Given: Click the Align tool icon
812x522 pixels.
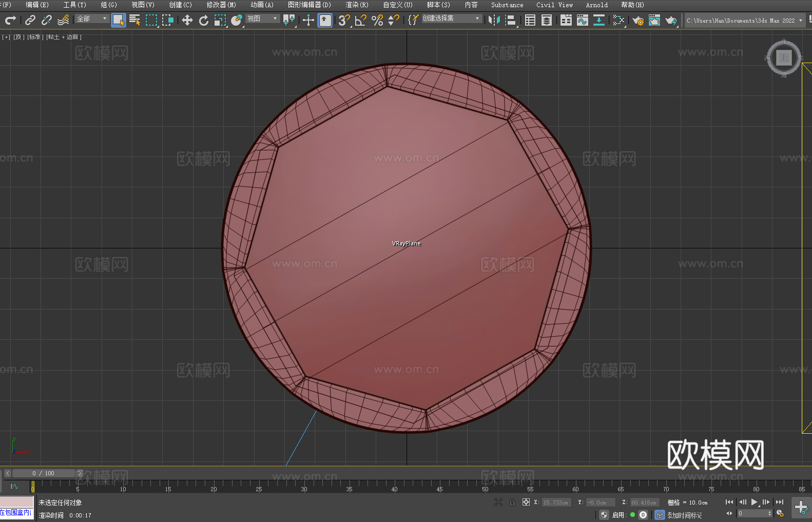Looking at the screenshot, I should (x=511, y=20).
